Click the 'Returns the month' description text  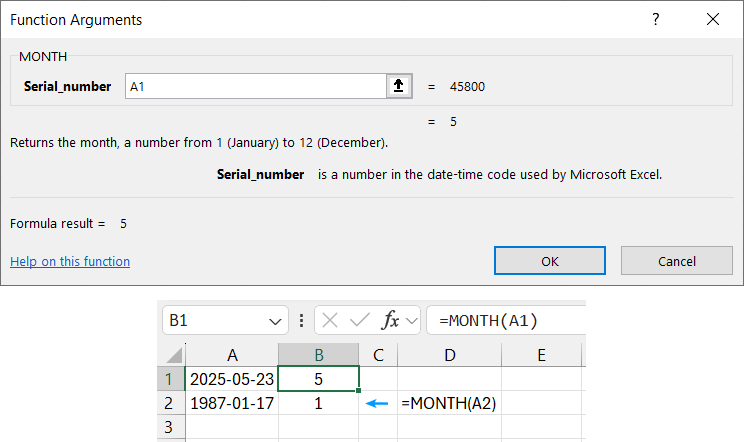pyautogui.click(x=199, y=143)
